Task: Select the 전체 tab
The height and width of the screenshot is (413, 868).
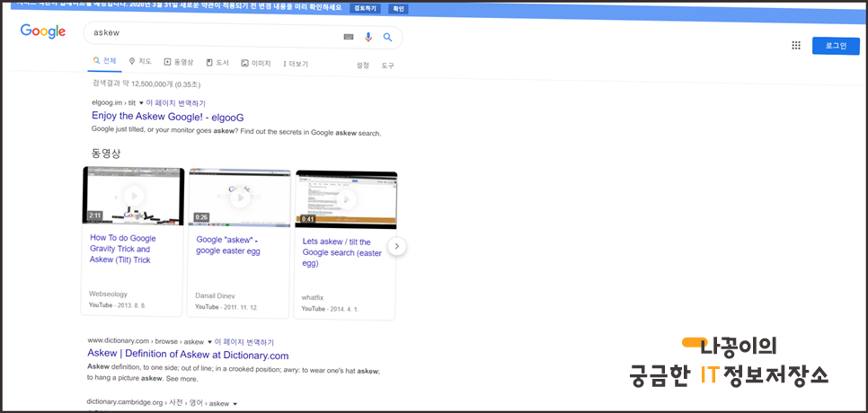Action: click(104, 61)
